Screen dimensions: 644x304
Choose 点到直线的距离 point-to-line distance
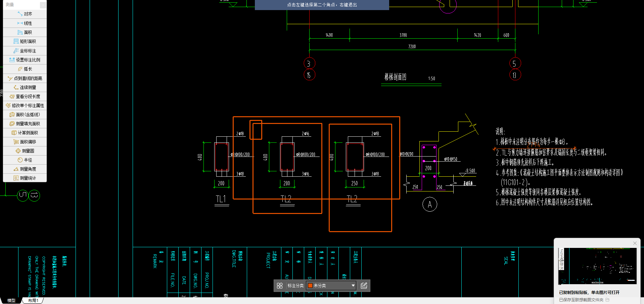point(25,78)
